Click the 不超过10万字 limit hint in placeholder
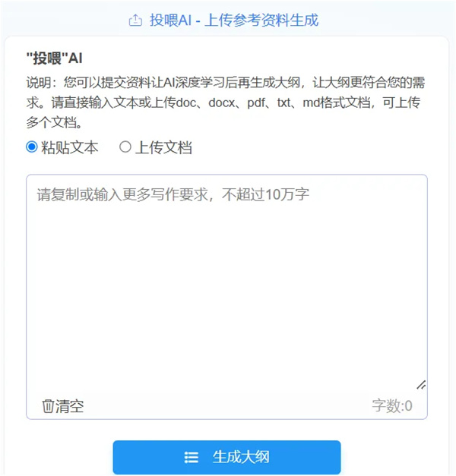The width and height of the screenshot is (456, 476). point(265,194)
